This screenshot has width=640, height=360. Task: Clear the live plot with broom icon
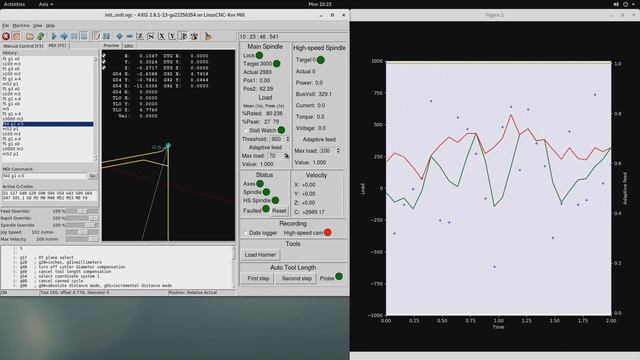click(208, 36)
